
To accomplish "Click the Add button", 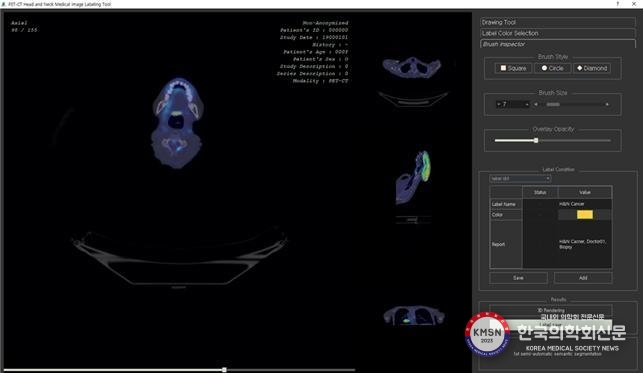I will coord(583,278).
